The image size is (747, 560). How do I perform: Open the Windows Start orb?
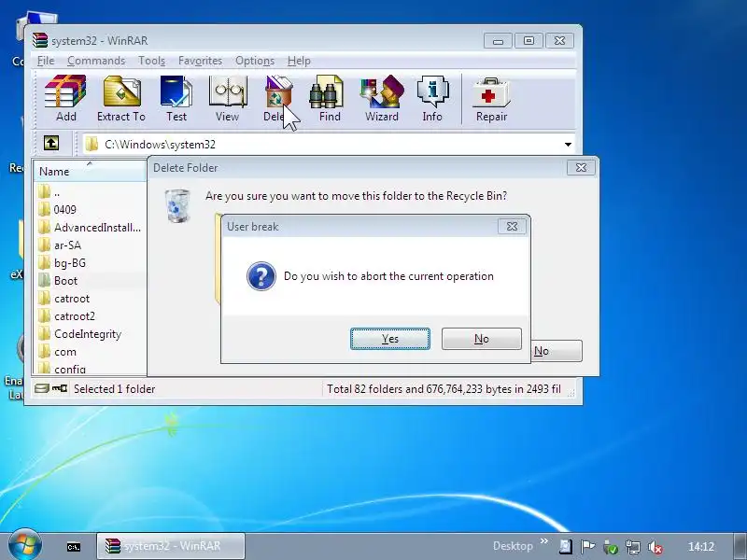[x=24, y=545]
